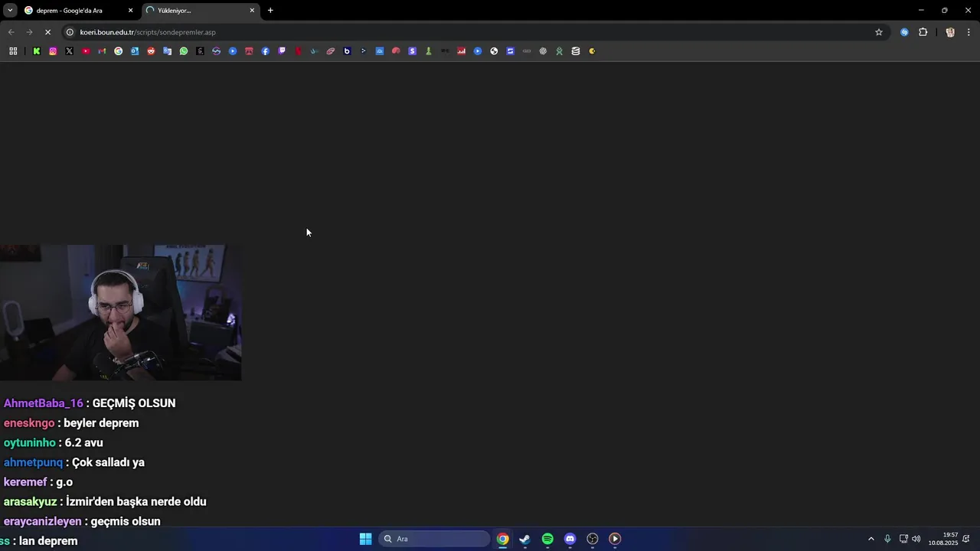Open the yellow Pac-Man bookmark
Screen dimensions: 980x551
point(592,51)
